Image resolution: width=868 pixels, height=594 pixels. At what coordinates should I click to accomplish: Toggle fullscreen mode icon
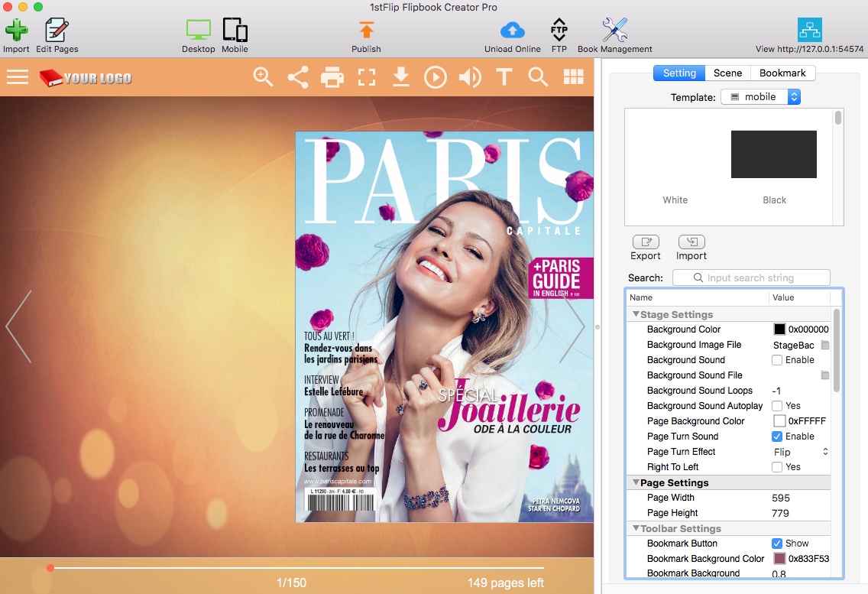coord(367,77)
